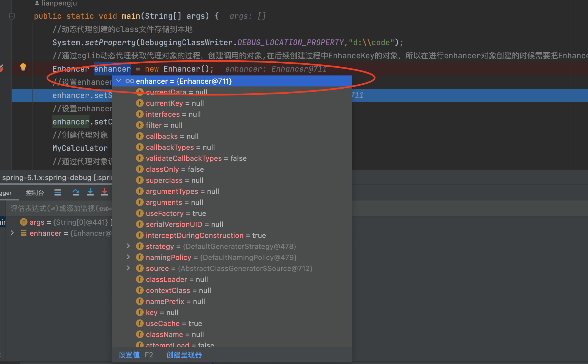The height and width of the screenshot is (364, 588).
Task: Click the field icon beside useCache
Action: [140, 324]
